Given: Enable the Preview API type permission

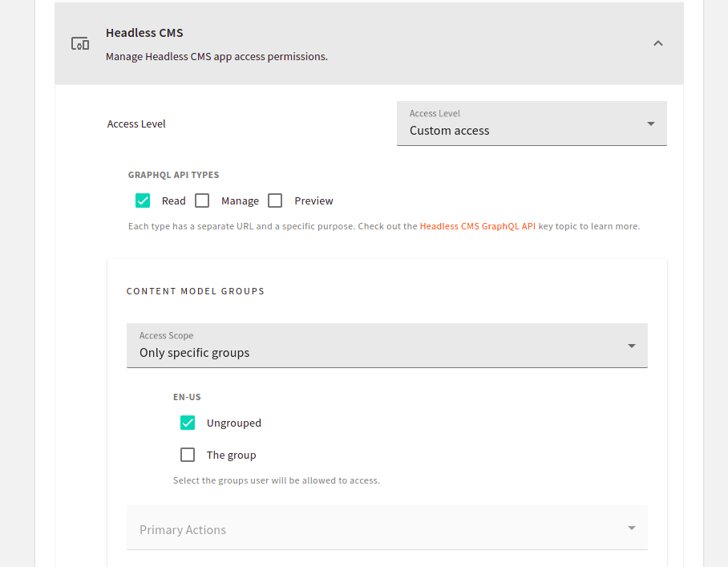Looking at the screenshot, I should 275,200.
